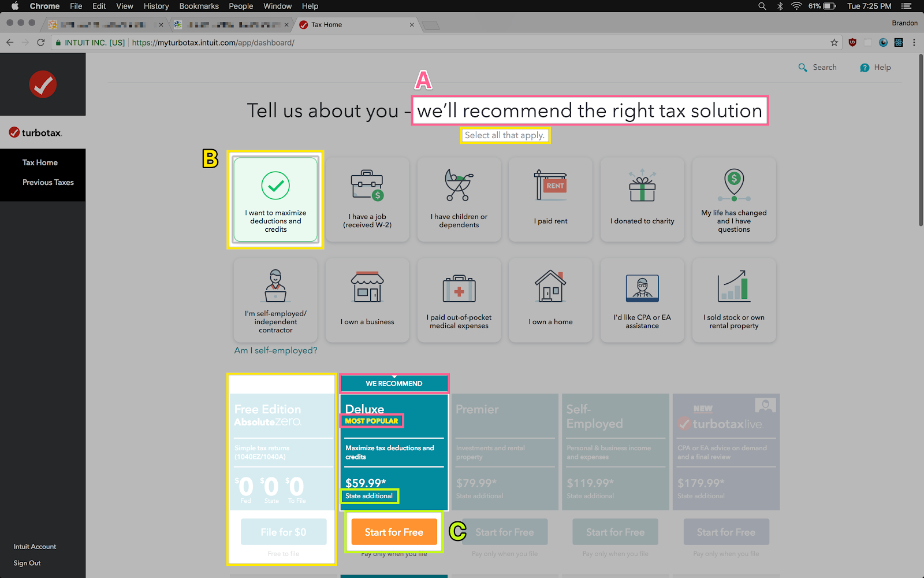Open the React DevTools extension icon

[899, 42]
